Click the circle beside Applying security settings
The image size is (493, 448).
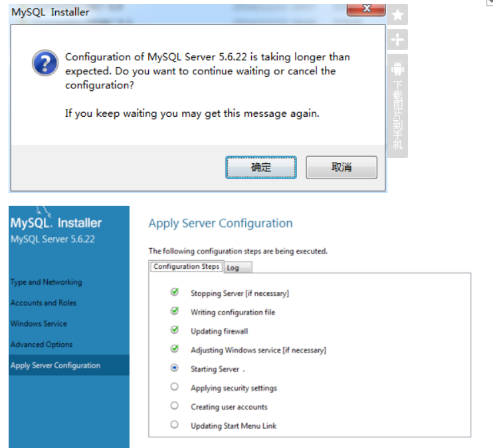[175, 387]
